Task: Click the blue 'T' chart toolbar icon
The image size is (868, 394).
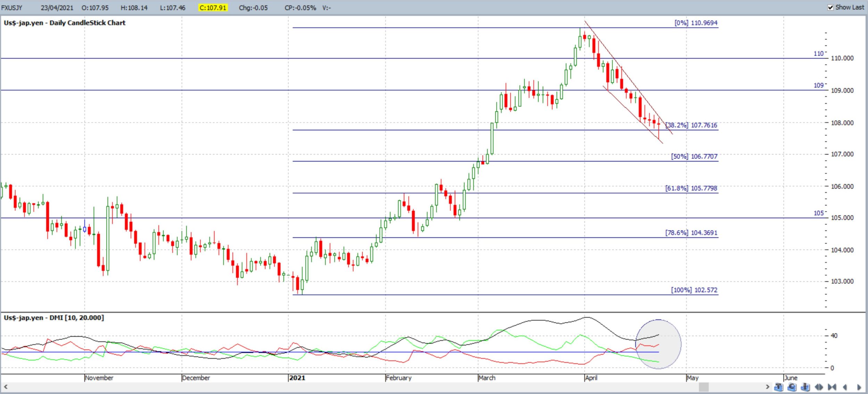Action: [779, 387]
